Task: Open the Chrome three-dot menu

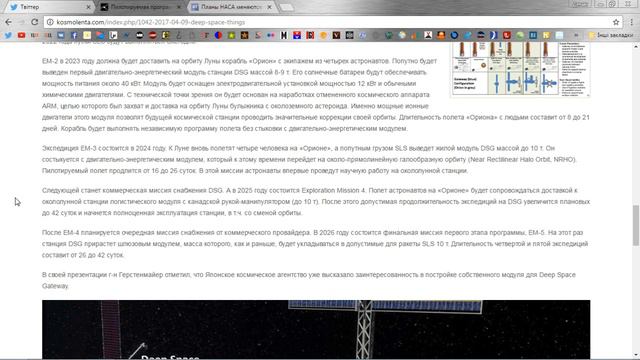Action: point(631,22)
